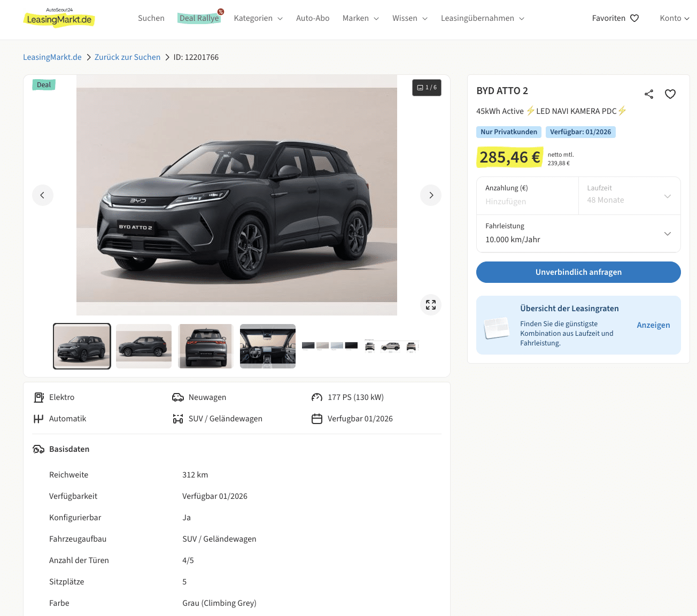Open the Fahrleistung 10.000 km/Jahr dropdown
697x616 pixels.
pyautogui.click(x=578, y=233)
